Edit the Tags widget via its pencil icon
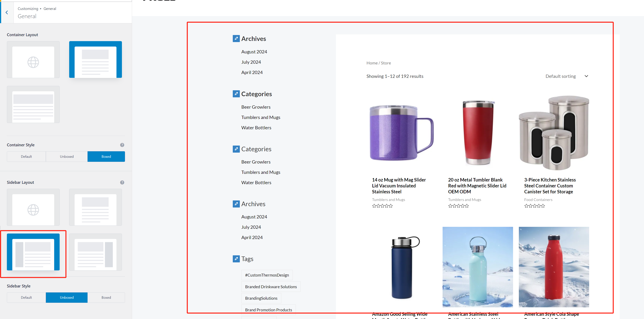 (236, 259)
